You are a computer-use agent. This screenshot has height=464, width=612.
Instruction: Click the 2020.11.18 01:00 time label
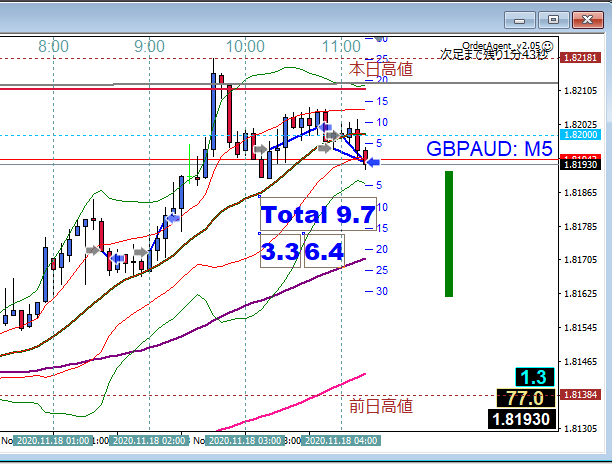pyautogui.click(x=53, y=441)
